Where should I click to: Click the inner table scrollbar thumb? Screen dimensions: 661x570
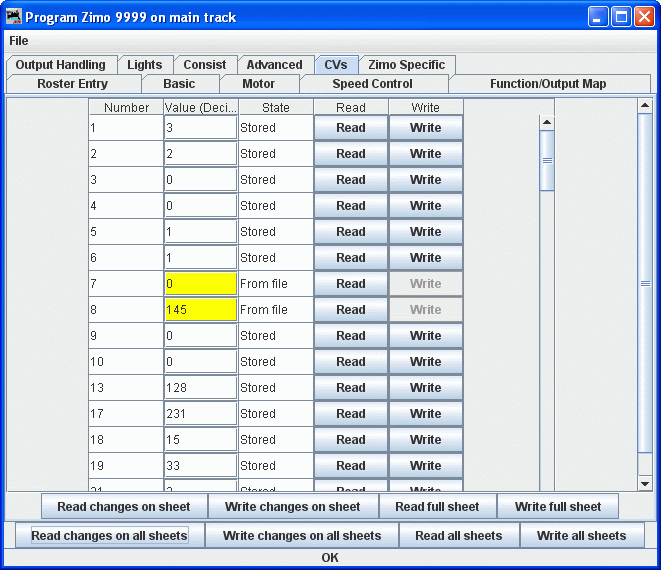(x=547, y=160)
